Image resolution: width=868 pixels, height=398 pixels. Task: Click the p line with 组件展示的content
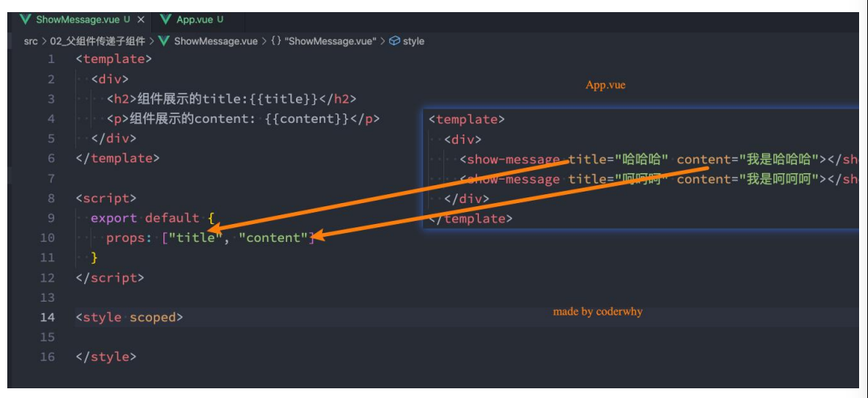coord(243,119)
